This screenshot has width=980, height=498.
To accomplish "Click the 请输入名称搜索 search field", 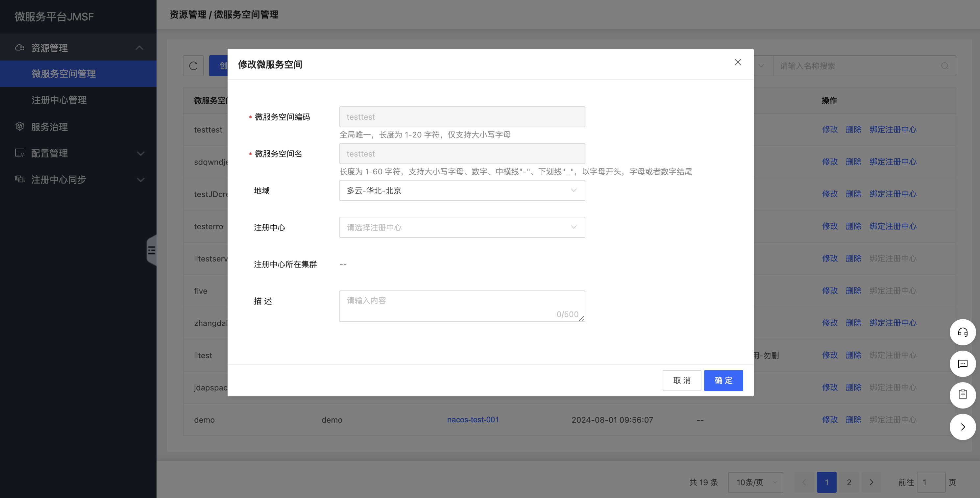I will [x=864, y=66].
